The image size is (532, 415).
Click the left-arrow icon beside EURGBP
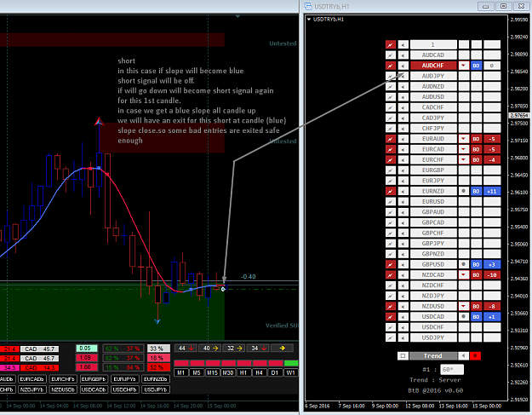(x=403, y=170)
